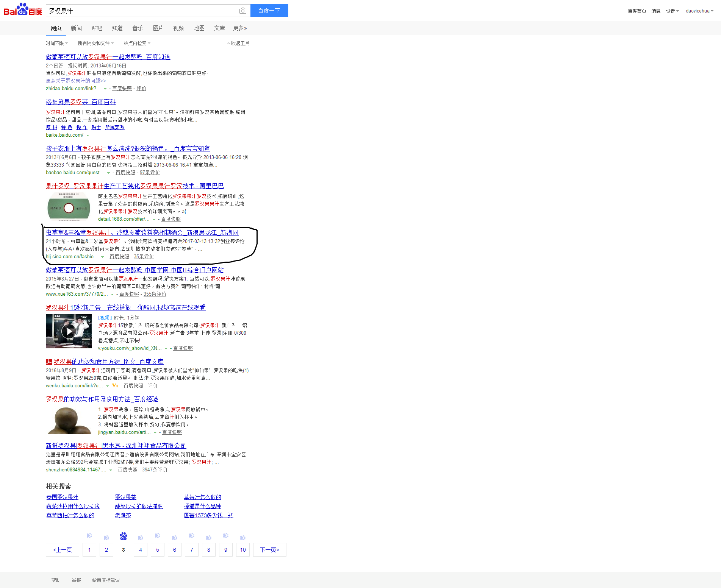Go to results page 7

(192, 550)
